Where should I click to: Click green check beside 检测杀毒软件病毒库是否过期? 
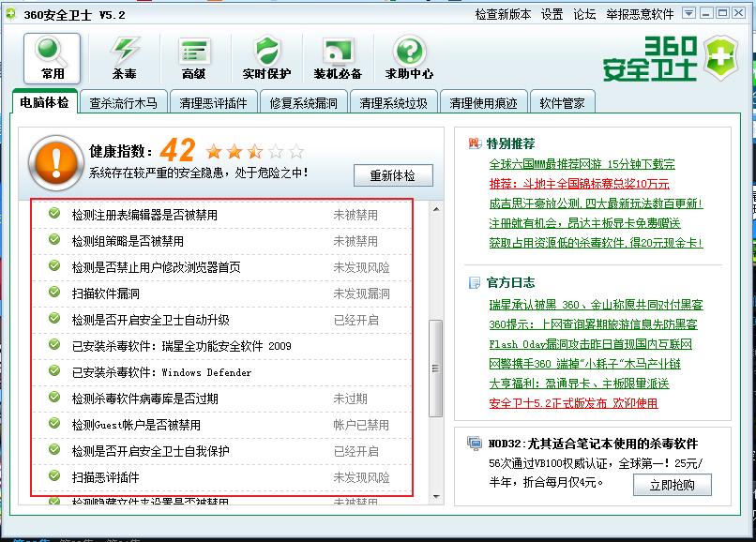point(54,398)
